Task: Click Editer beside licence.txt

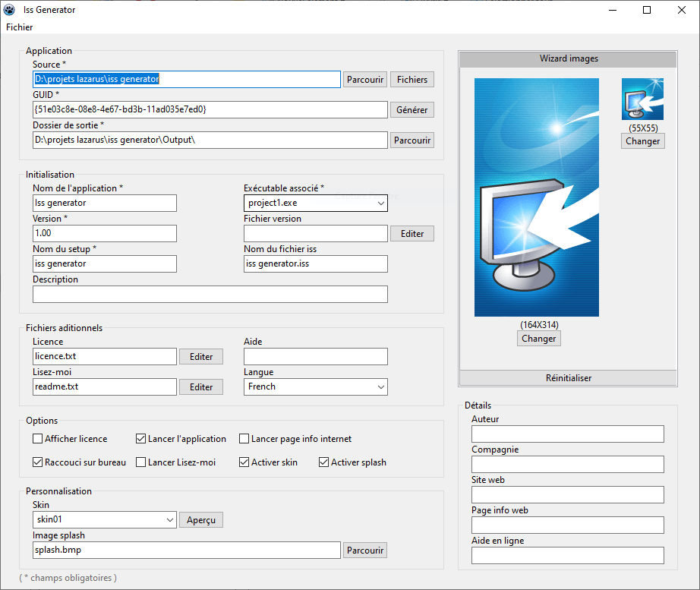Action: (201, 357)
